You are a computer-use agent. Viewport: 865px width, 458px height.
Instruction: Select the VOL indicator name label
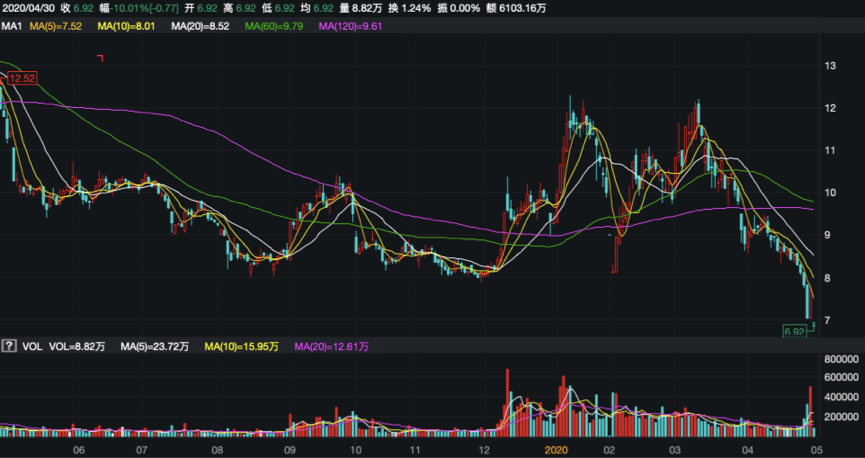click(32, 347)
